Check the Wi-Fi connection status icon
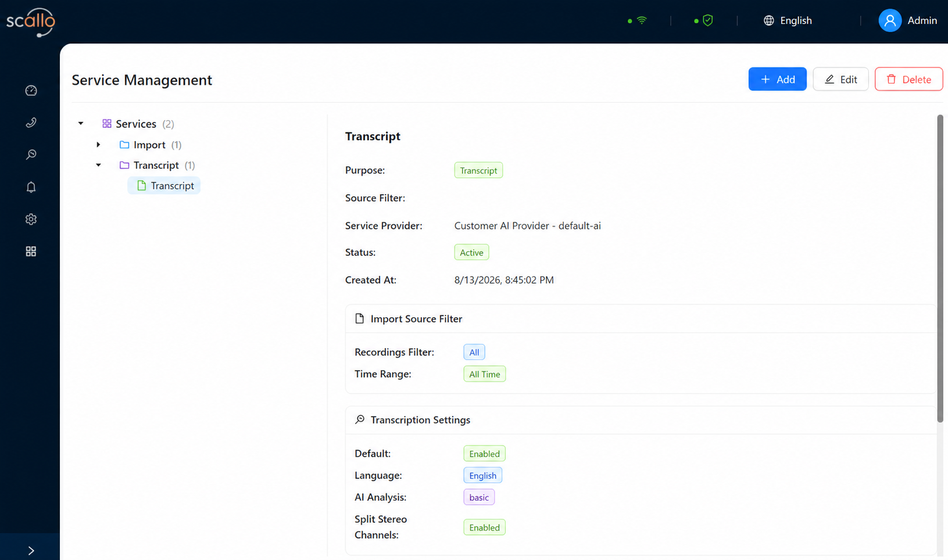948x560 pixels. [642, 20]
